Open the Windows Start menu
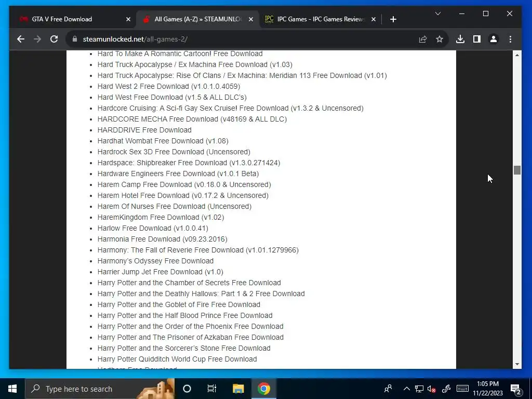The width and height of the screenshot is (532, 399). click(12, 389)
